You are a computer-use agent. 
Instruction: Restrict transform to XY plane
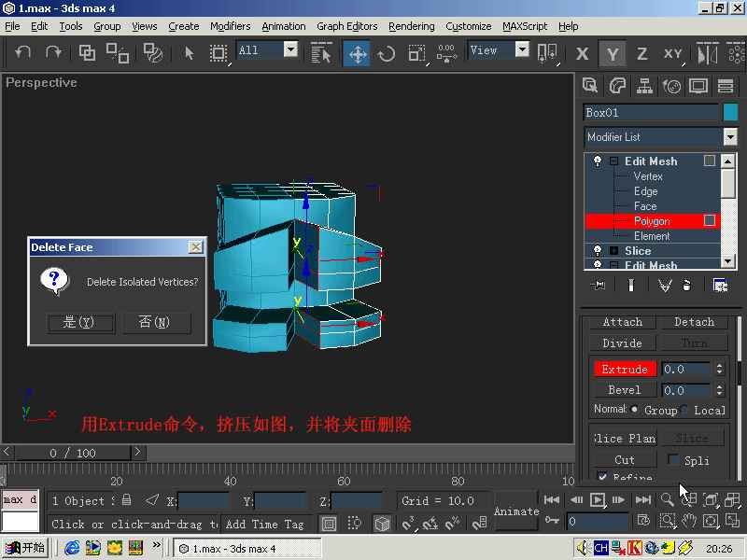[x=672, y=53]
